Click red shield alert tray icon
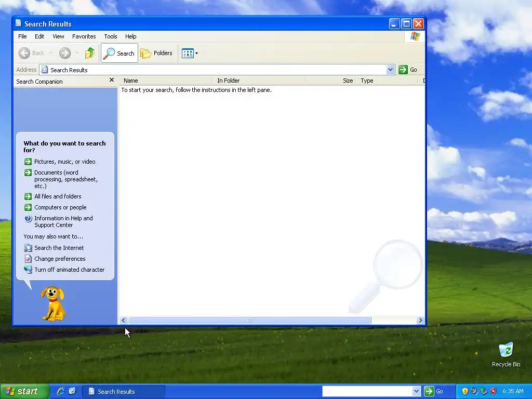532x399 pixels. [494, 391]
